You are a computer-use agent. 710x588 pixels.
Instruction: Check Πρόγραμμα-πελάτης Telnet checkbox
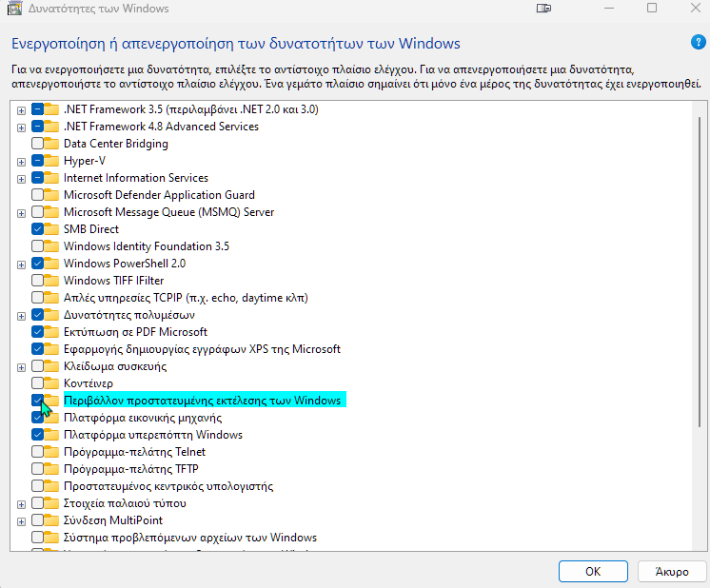[x=37, y=452]
